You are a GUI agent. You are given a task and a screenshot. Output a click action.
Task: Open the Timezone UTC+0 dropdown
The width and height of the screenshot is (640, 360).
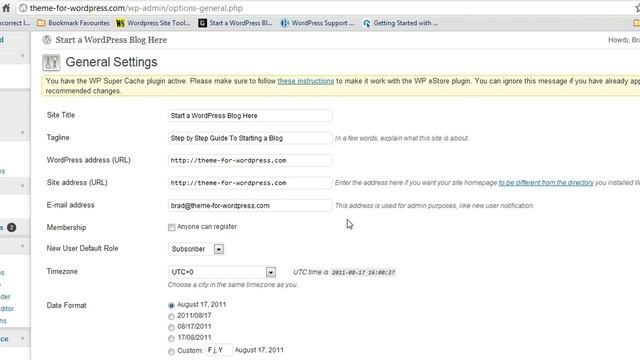pyautogui.click(x=222, y=272)
